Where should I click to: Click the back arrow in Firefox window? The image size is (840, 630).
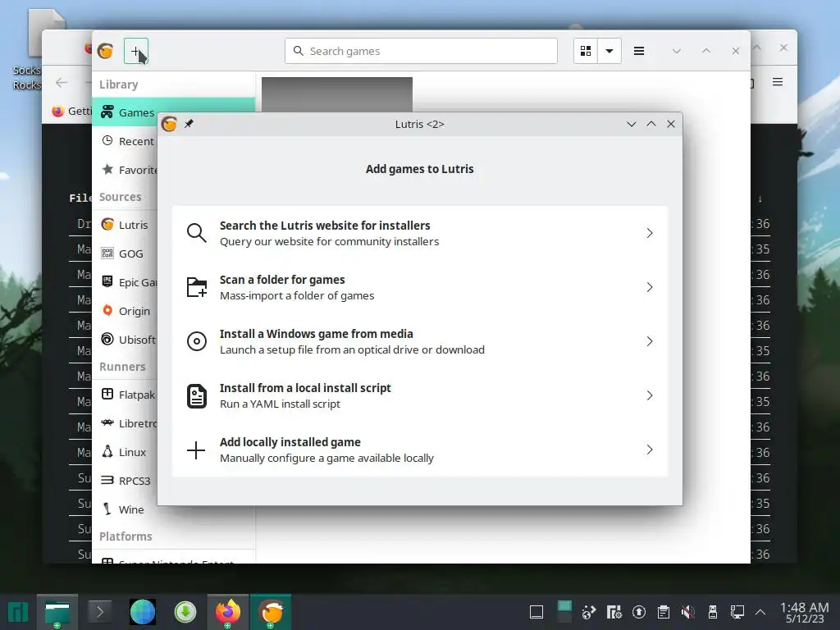coord(62,82)
